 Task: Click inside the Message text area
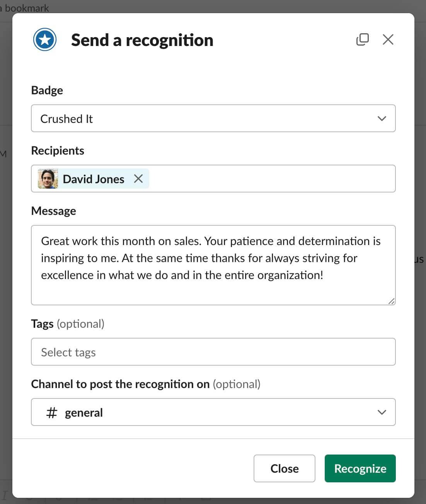coord(213,265)
